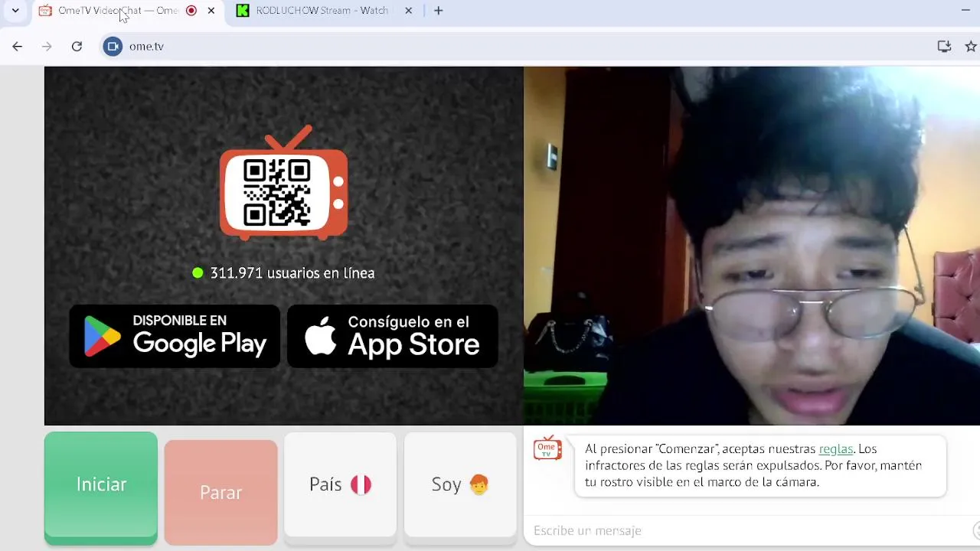The image size is (980, 551).
Task: Click the 311.971 usuarios en línea text
Action: coord(292,273)
